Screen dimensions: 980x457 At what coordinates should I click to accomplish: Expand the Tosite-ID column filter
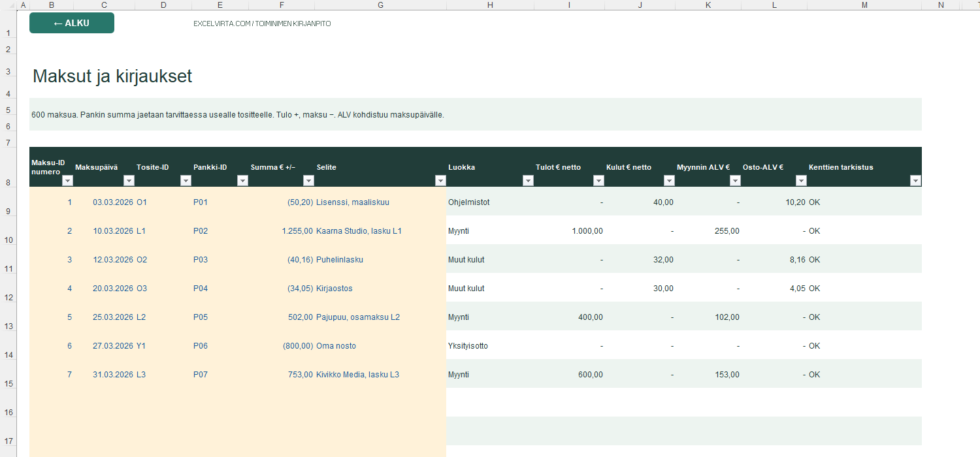[x=186, y=181]
